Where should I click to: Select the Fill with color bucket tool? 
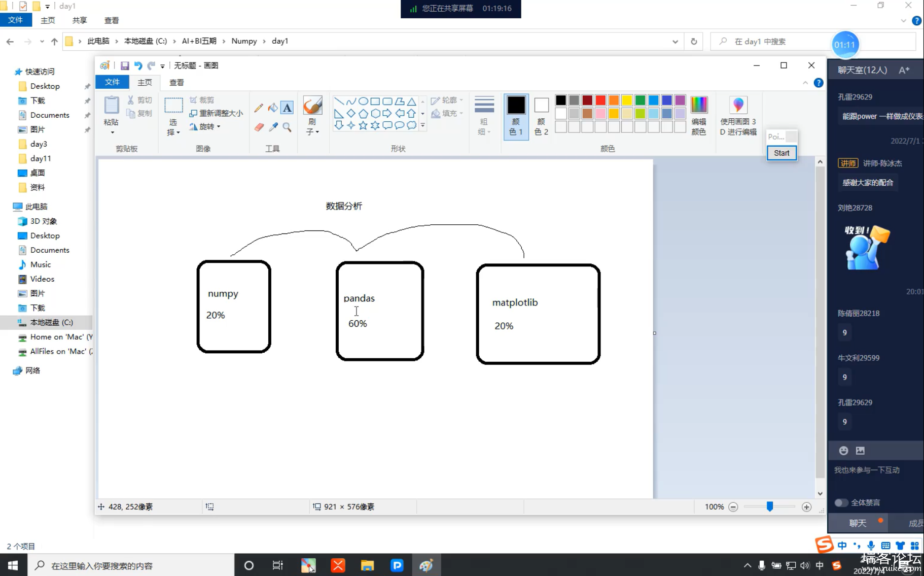273,108
